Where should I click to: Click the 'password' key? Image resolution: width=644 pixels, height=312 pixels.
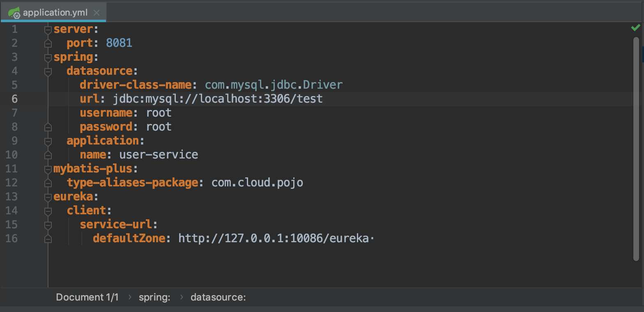point(106,127)
